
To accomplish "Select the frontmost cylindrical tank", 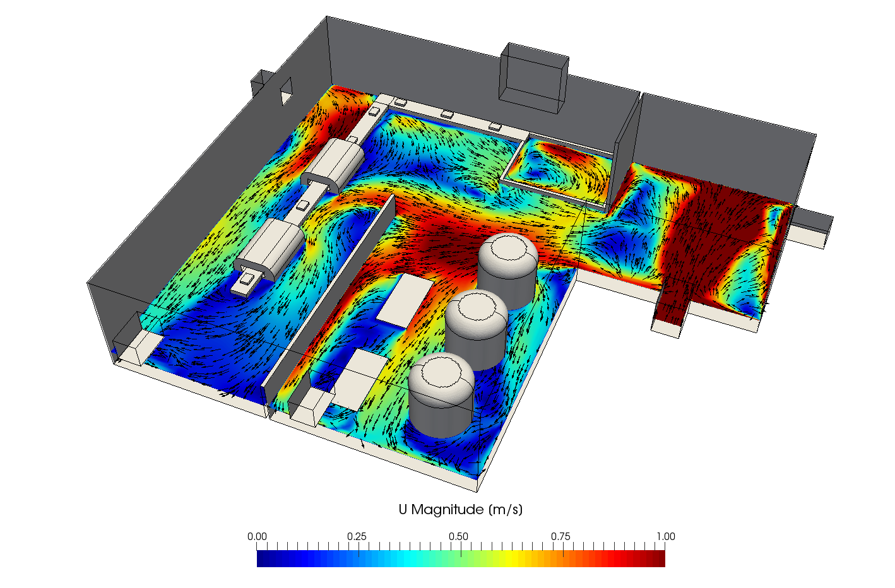I will click(x=441, y=394).
